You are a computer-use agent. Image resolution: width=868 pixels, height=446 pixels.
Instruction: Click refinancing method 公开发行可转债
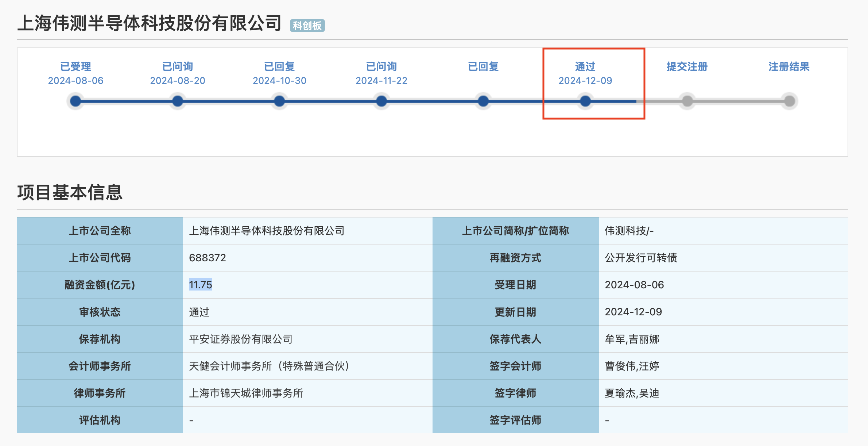tap(641, 258)
